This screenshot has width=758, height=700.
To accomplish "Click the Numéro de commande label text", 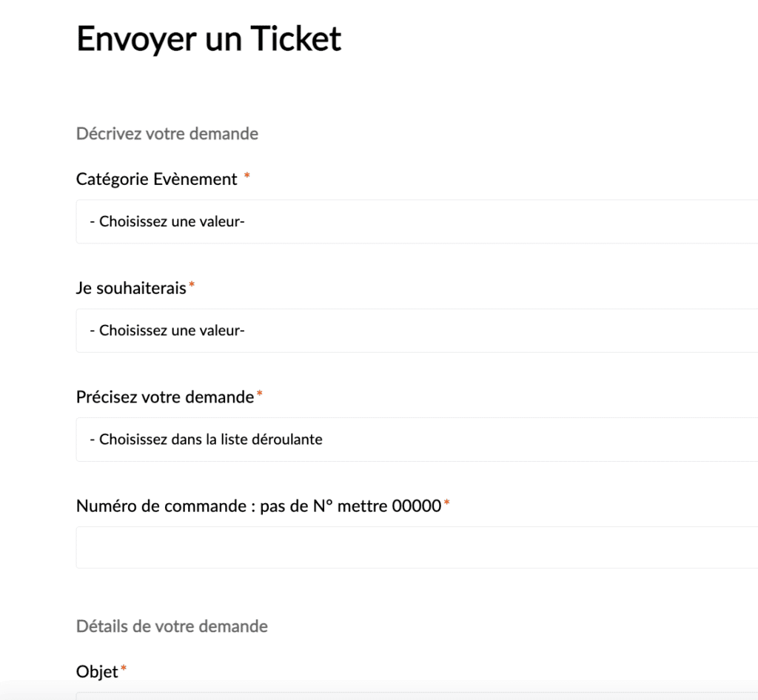I will 259,506.
